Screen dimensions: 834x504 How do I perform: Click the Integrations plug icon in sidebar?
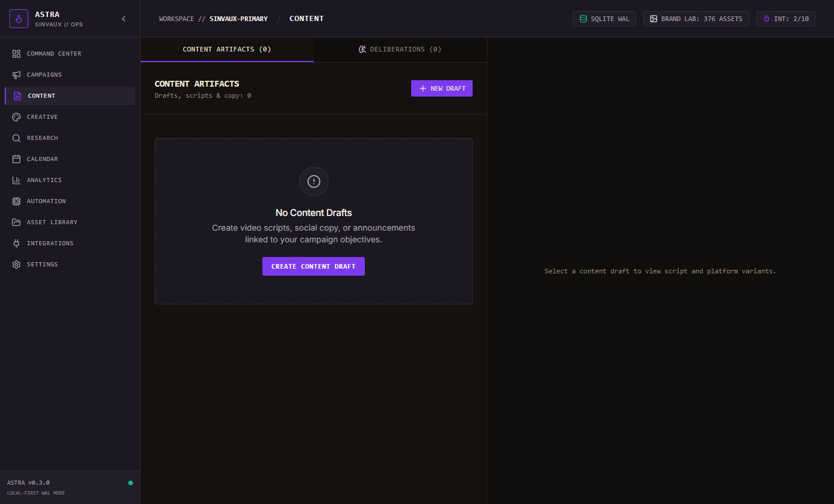[x=16, y=244]
